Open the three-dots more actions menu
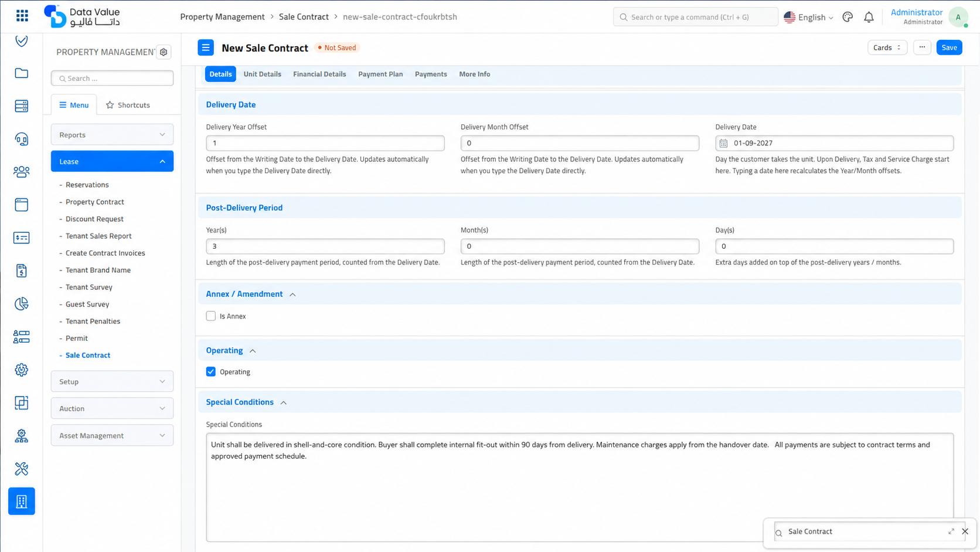The height and width of the screenshot is (552, 980). [x=922, y=48]
